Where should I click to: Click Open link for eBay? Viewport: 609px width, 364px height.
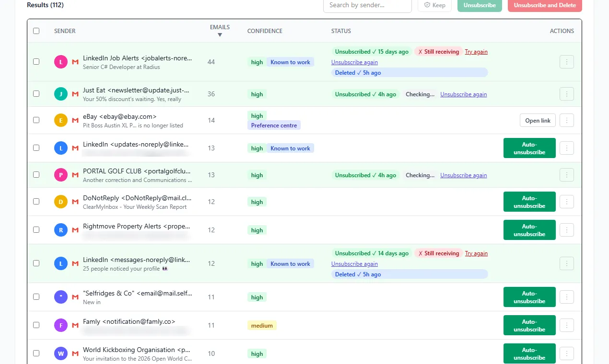[538, 120]
